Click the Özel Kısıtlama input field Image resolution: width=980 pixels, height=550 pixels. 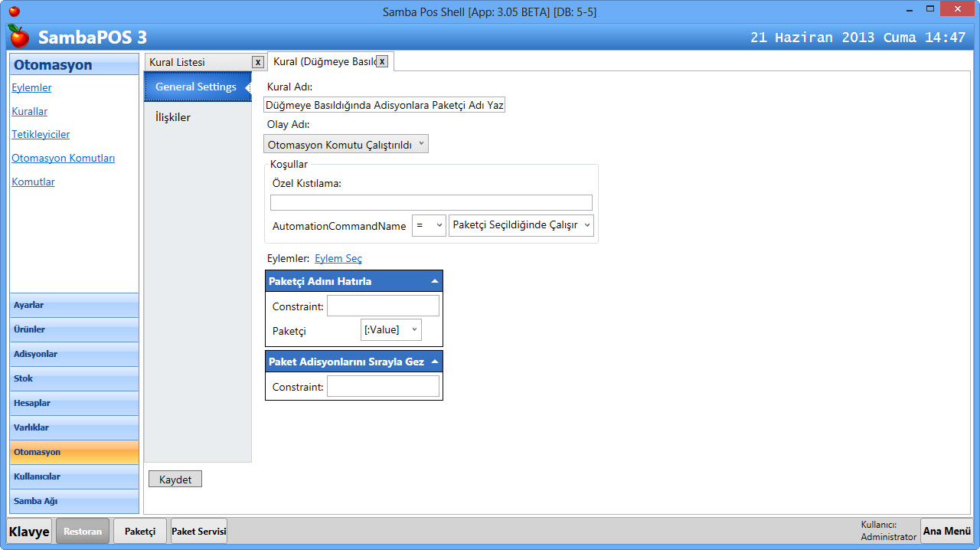431,203
